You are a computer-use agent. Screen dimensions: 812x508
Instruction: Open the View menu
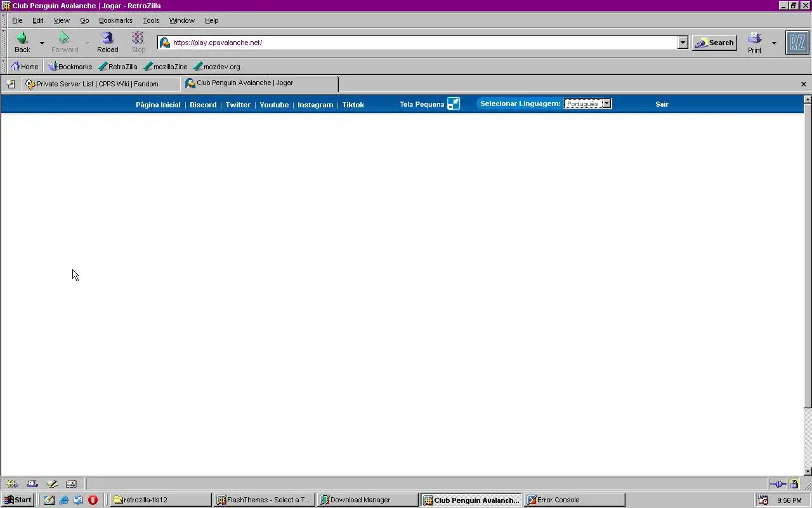point(62,20)
